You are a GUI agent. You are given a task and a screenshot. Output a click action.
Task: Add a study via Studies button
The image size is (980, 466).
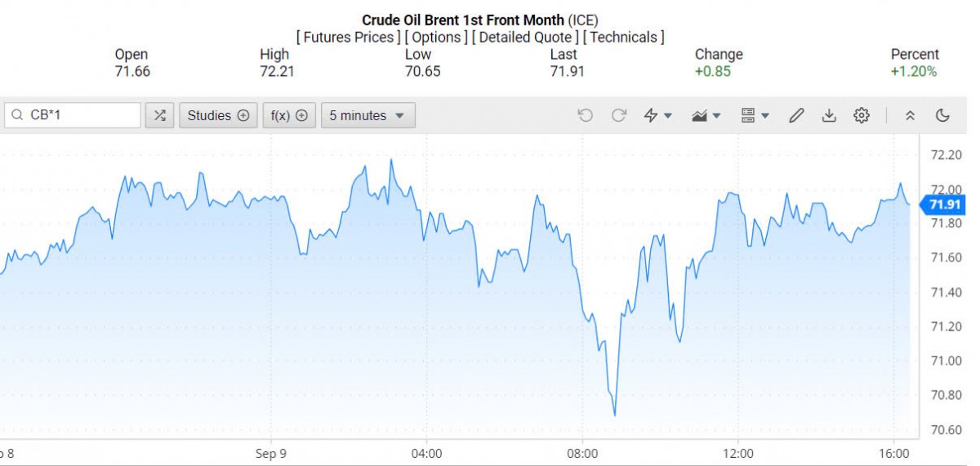click(218, 115)
